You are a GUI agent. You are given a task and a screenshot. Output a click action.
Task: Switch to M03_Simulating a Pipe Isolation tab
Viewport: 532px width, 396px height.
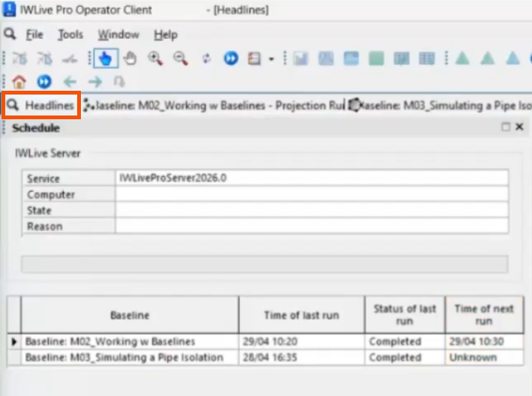coord(440,106)
